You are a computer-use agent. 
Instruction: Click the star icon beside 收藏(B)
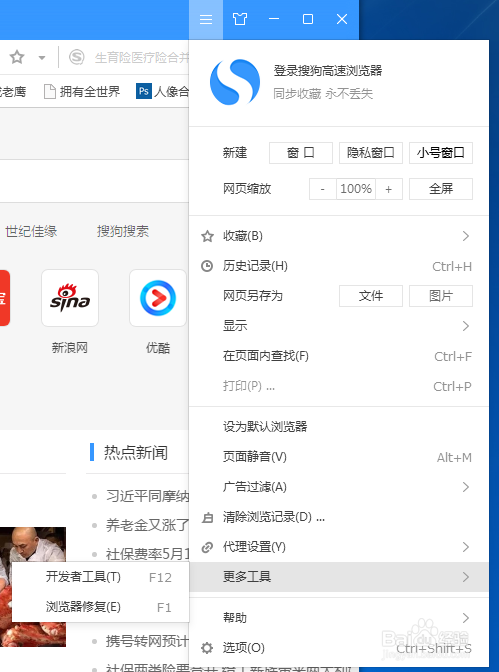(x=207, y=236)
